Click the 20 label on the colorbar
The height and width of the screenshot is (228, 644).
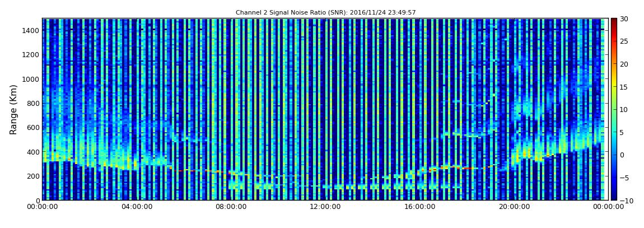click(624, 64)
